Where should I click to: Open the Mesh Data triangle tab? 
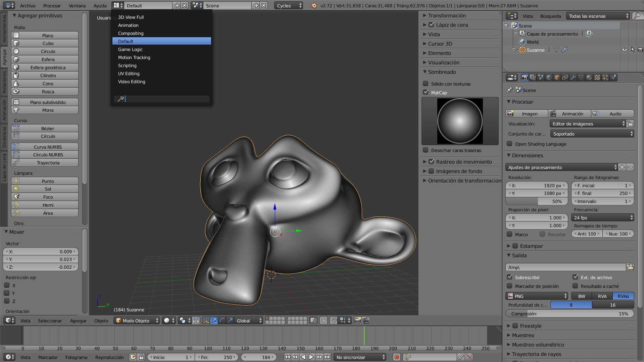pos(581,77)
